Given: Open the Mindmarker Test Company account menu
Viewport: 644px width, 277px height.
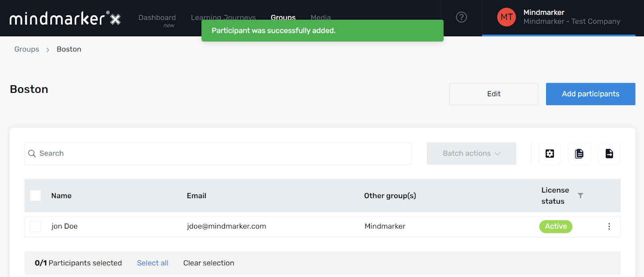Looking at the screenshot, I should [x=572, y=17].
